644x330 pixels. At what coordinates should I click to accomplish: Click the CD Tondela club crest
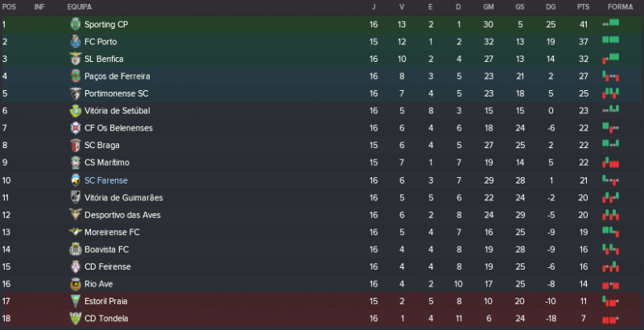(x=76, y=318)
